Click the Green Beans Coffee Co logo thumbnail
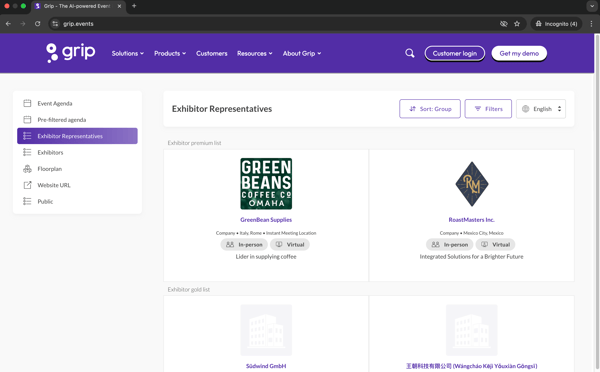 click(266, 184)
